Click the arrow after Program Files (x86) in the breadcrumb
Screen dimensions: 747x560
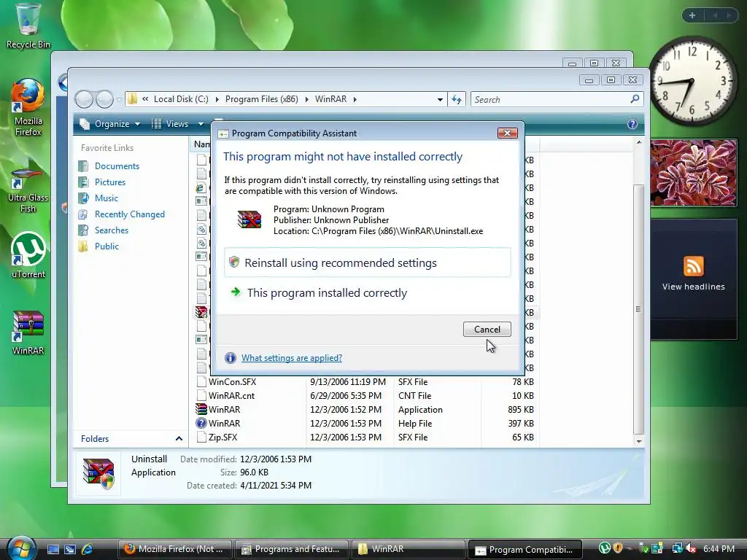[307, 99]
